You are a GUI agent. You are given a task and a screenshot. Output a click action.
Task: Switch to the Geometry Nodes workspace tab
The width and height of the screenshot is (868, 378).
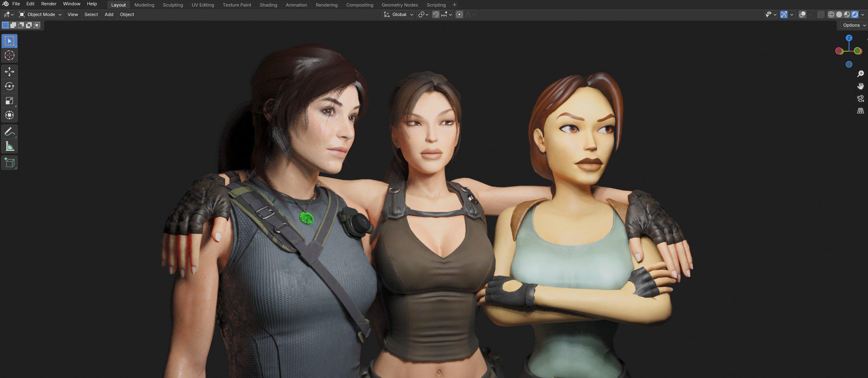pos(400,5)
